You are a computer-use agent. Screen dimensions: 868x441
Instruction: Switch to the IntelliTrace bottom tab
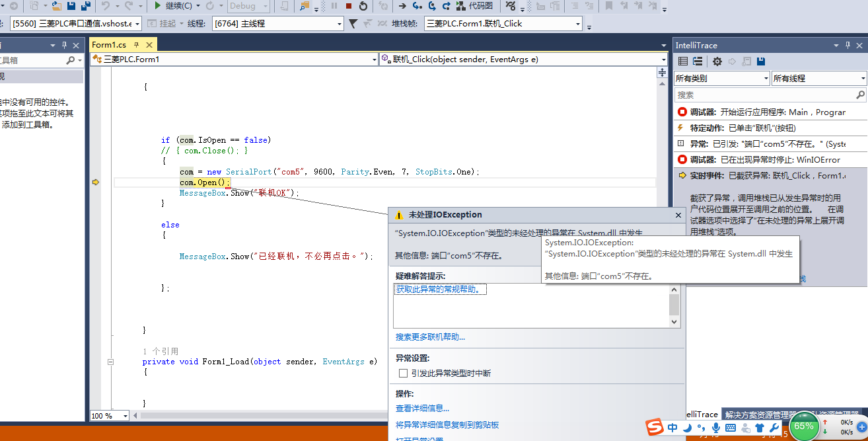[x=702, y=415]
